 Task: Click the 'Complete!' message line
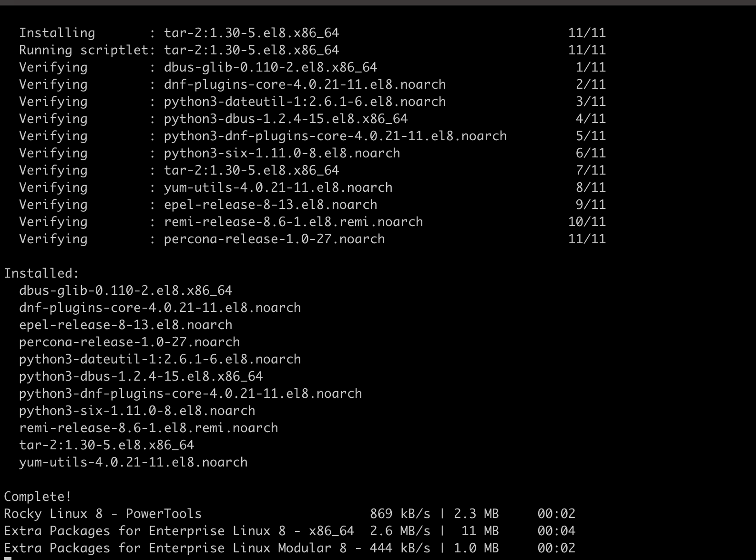(38, 497)
